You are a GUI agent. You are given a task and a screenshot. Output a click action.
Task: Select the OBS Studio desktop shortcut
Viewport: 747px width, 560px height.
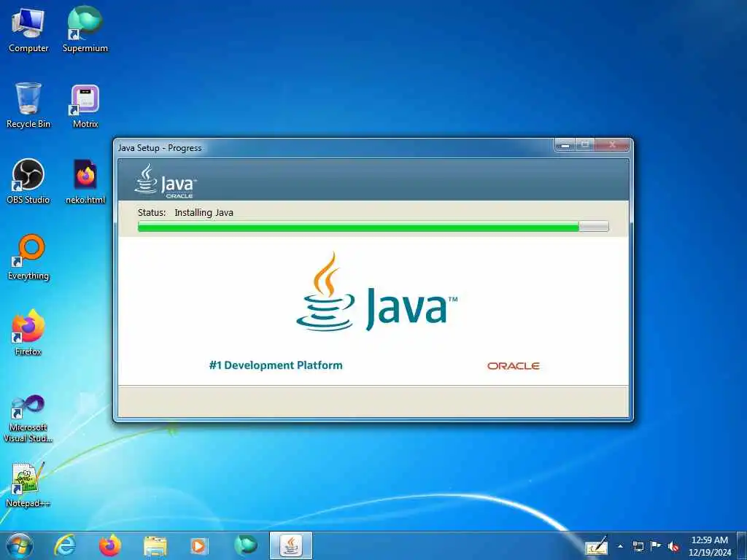(x=28, y=181)
